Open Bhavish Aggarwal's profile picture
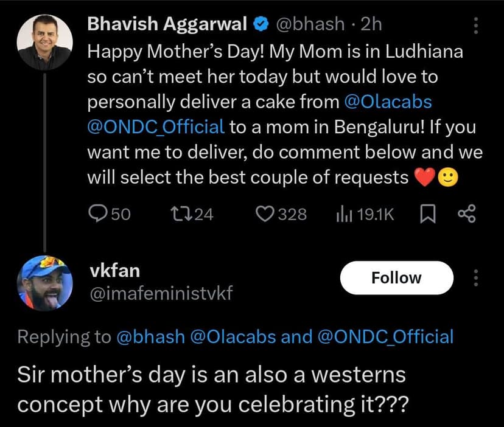Viewport: 504px width, 427px height. coord(45,42)
